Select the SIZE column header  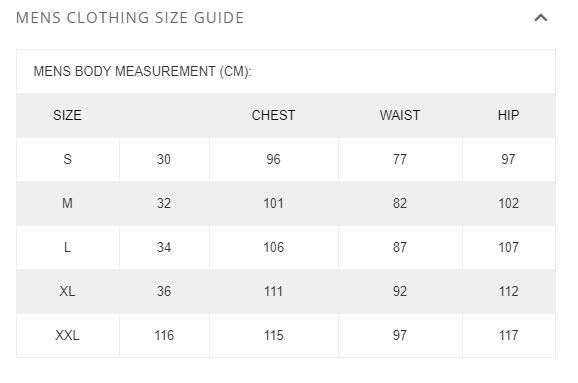[x=67, y=115]
